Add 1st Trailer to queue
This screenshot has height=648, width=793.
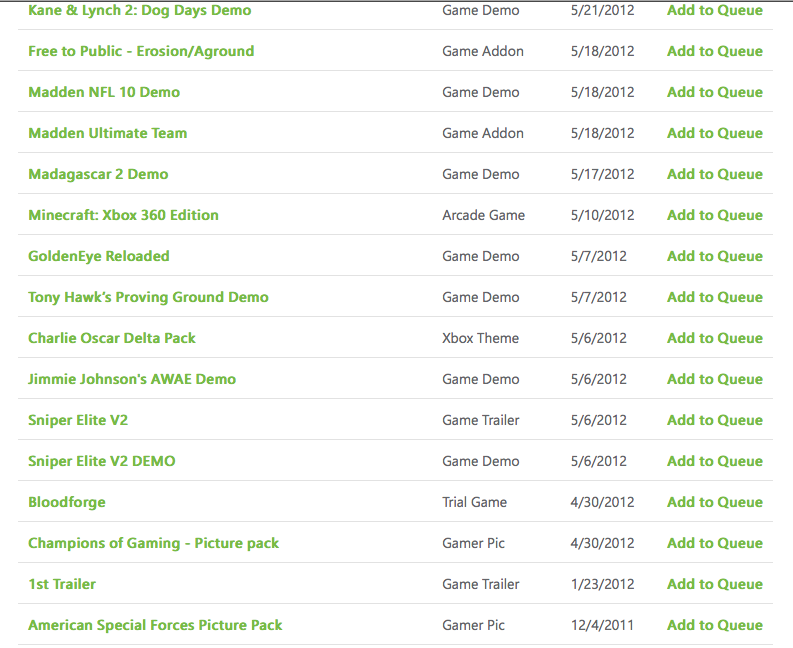pyautogui.click(x=715, y=584)
